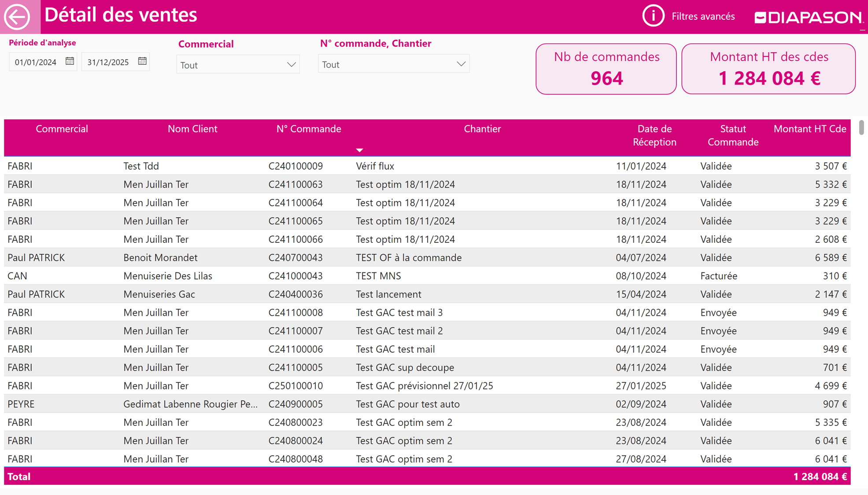
Task: Open Filtres avancés
Action: (703, 17)
